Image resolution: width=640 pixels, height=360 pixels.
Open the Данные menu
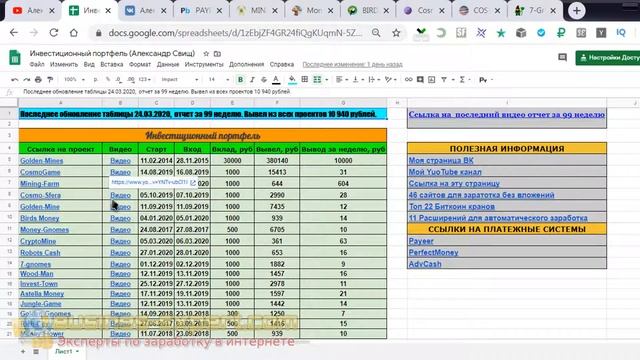click(x=168, y=64)
